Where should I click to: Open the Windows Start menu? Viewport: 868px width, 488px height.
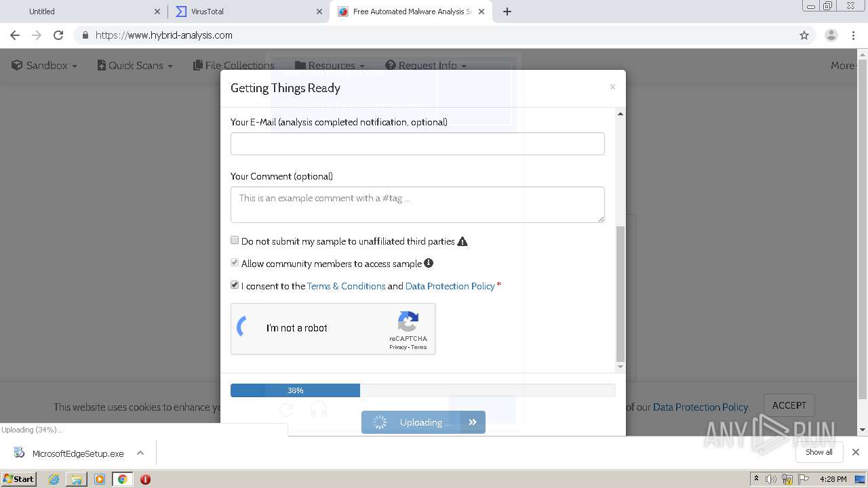19,479
